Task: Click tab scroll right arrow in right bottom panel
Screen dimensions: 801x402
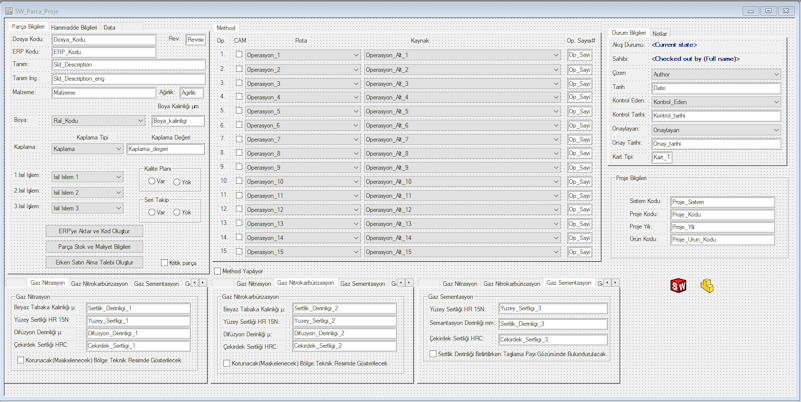Action: click(615, 282)
